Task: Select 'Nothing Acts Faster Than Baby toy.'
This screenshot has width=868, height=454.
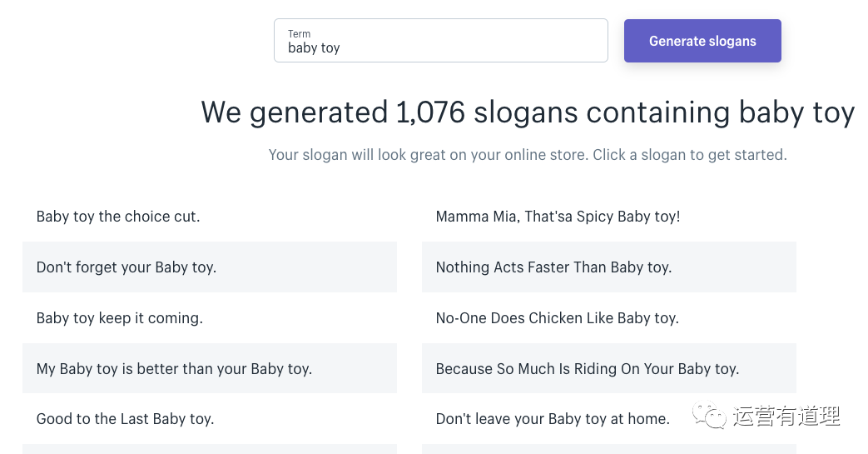Action: 609,267
